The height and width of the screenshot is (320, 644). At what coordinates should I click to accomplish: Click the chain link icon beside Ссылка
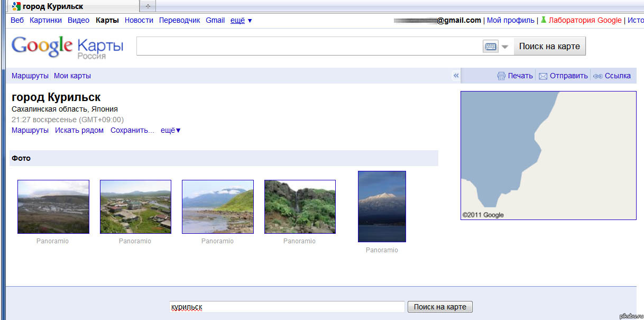597,76
